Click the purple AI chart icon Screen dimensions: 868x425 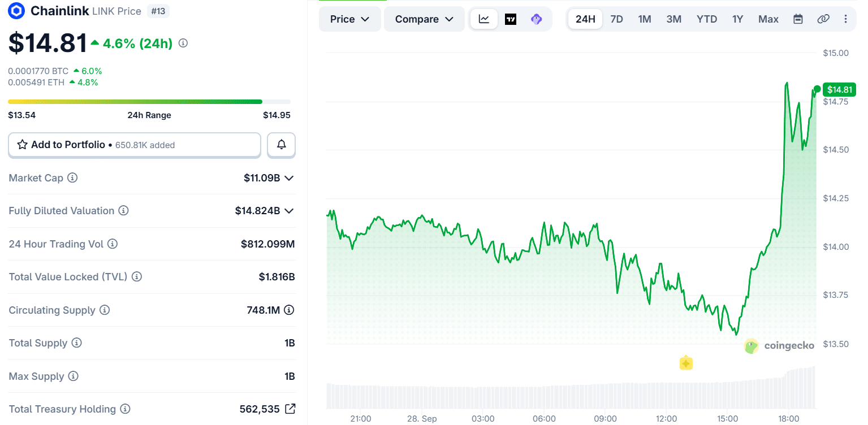[x=537, y=19]
